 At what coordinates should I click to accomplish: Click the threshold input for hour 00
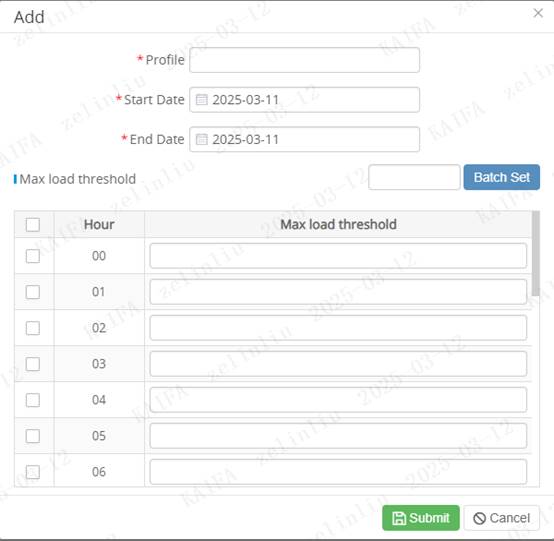click(338, 256)
